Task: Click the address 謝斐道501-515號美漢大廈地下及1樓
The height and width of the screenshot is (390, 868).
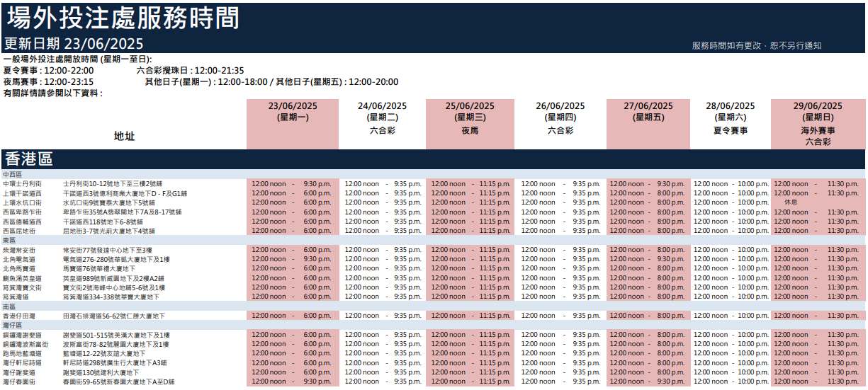Action: 116,335
